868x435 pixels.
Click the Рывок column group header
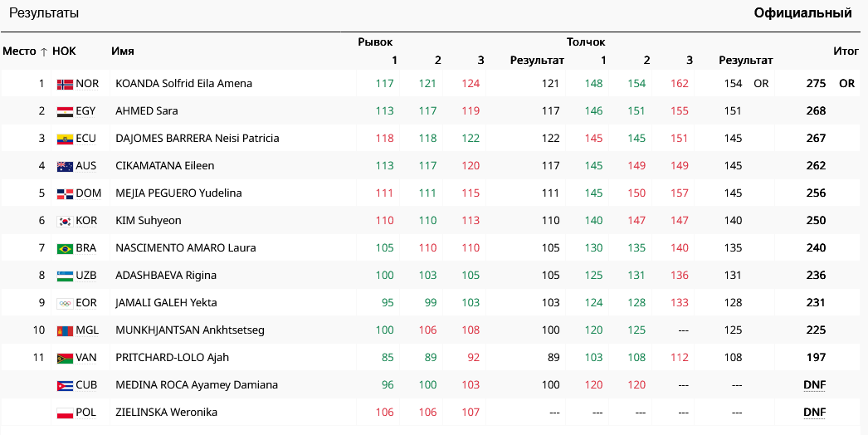[x=375, y=42]
